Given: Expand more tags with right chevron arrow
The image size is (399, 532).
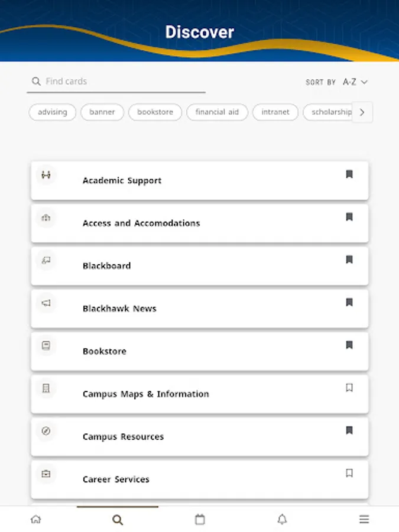Looking at the screenshot, I should click(x=362, y=112).
